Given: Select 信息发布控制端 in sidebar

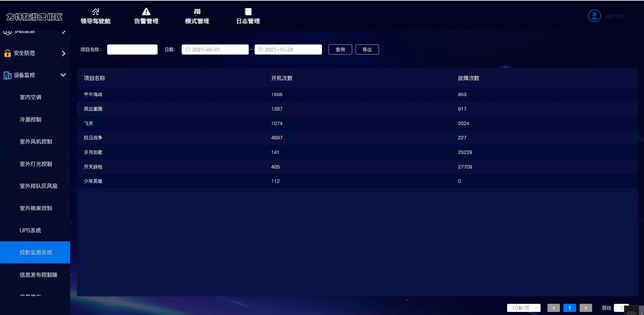Looking at the screenshot, I should [39, 275].
